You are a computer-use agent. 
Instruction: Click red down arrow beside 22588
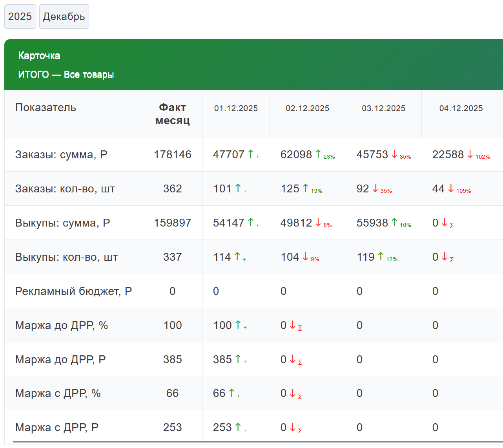coord(470,154)
